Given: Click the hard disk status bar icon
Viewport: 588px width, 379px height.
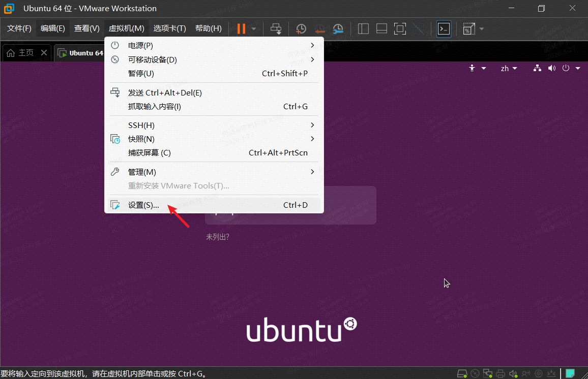Looking at the screenshot, I should pyautogui.click(x=462, y=373).
